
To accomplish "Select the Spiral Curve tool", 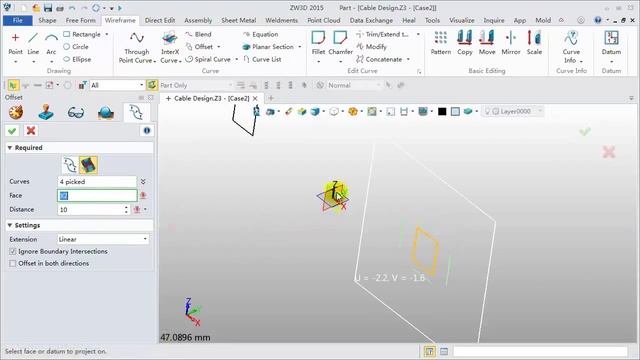I will point(208,59).
